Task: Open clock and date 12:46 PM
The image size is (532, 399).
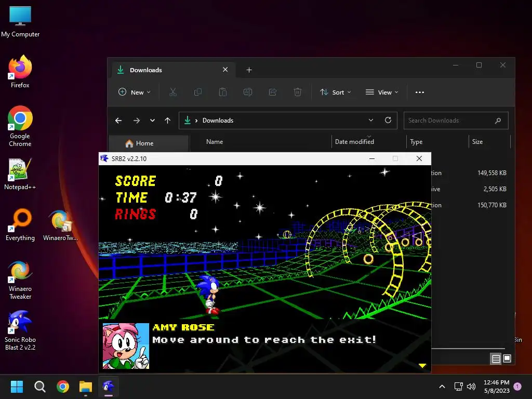Action: tap(496, 387)
